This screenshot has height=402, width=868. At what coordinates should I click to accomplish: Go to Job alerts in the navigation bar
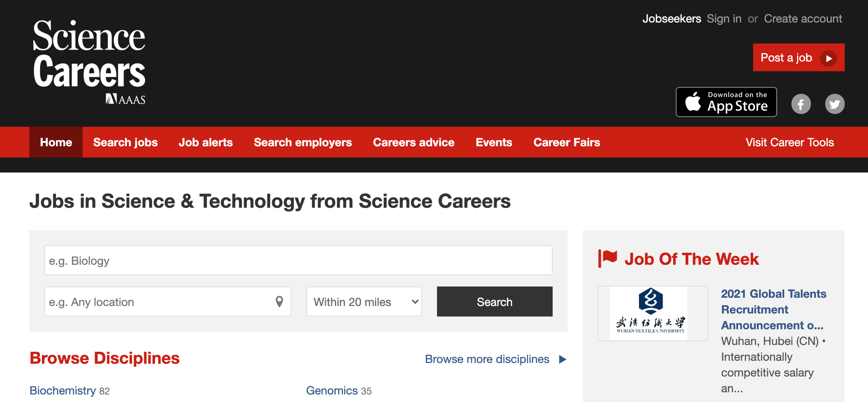[206, 142]
